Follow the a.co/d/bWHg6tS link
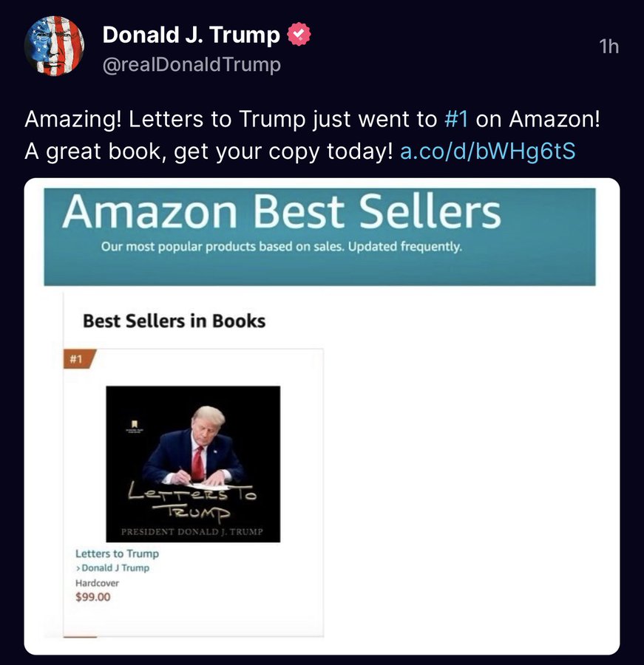This screenshot has width=644, height=665. click(x=488, y=151)
